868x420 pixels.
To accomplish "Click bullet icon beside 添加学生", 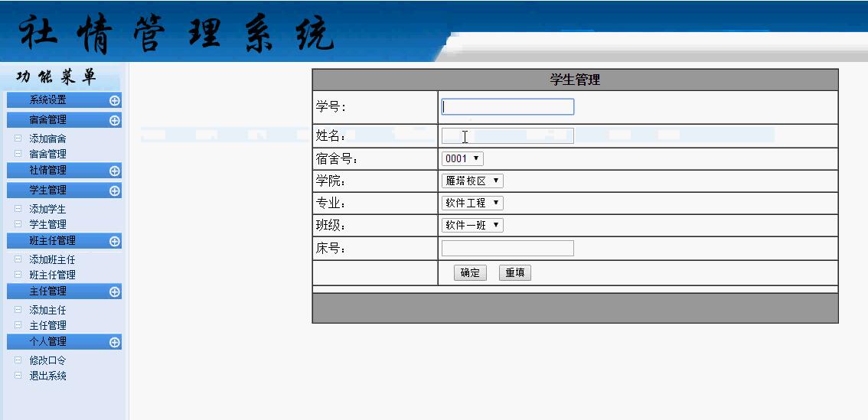I will click(18, 209).
